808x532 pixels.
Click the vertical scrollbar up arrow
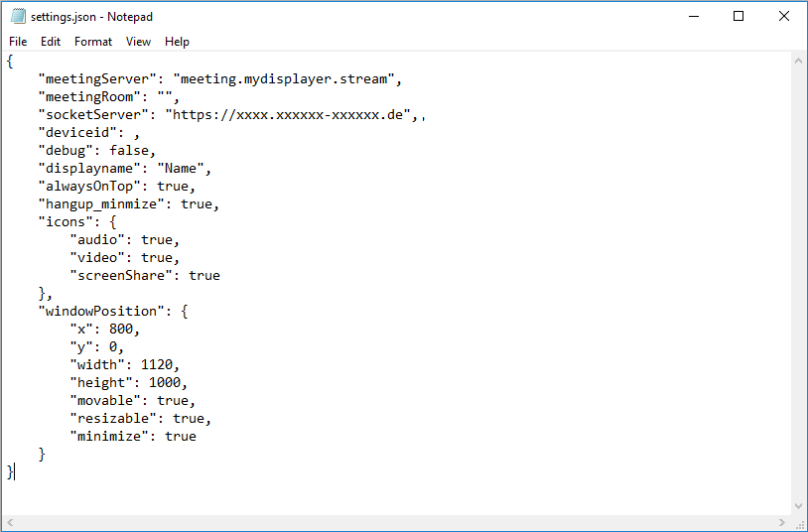tap(798, 61)
